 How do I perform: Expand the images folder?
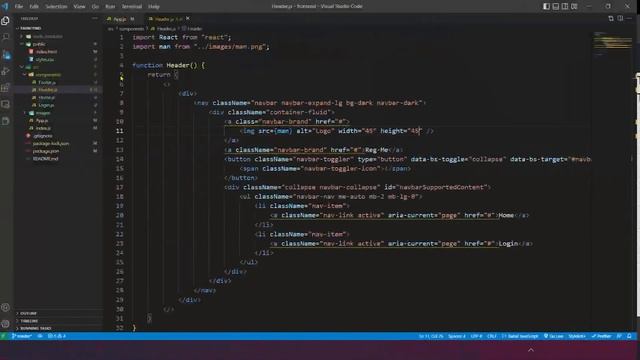(x=43, y=113)
